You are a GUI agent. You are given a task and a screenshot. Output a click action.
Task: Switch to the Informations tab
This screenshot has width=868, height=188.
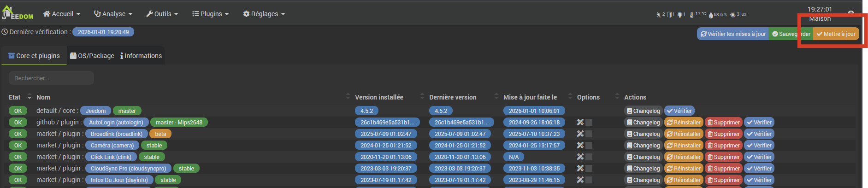pyautogui.click(x=141, y=56)
